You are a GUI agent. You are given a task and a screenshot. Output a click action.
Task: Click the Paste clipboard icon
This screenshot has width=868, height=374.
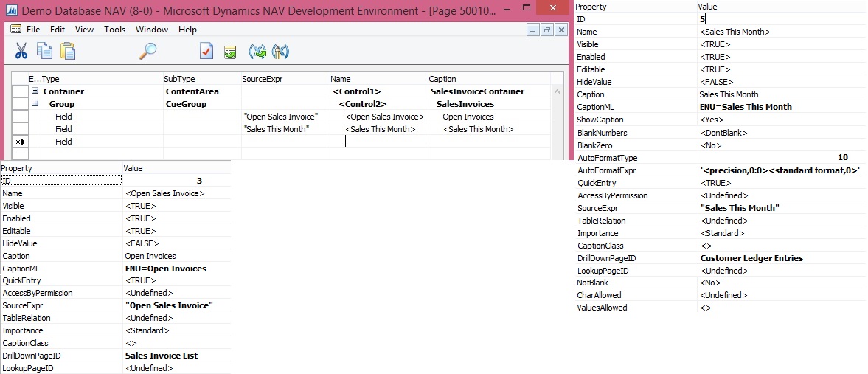(x=68, y=51)
